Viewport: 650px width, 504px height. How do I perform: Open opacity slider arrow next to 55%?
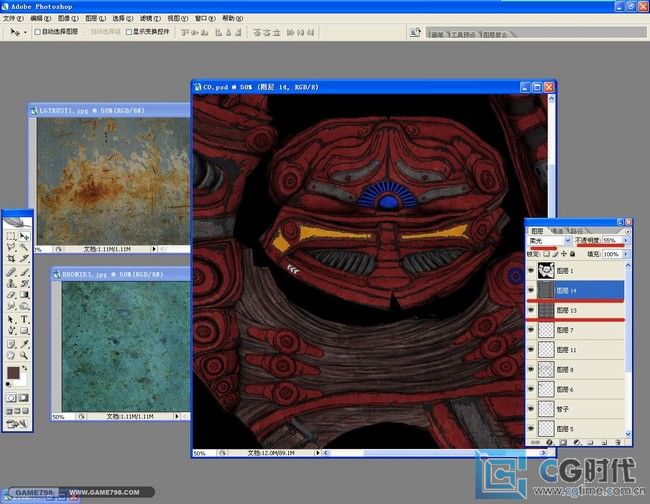click(x=626, y=240)
